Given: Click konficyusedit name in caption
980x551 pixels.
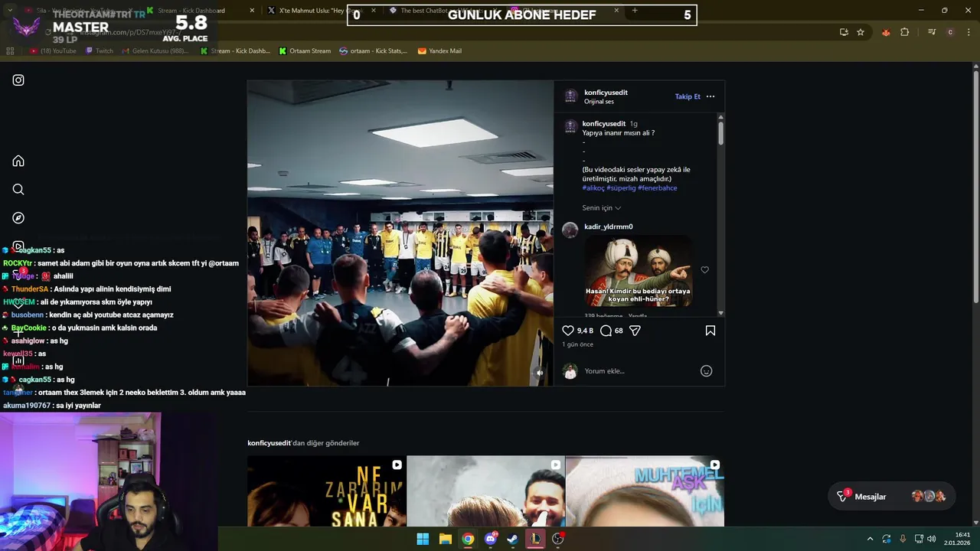Looking at the screenshot, I should [x=603, y=123].
